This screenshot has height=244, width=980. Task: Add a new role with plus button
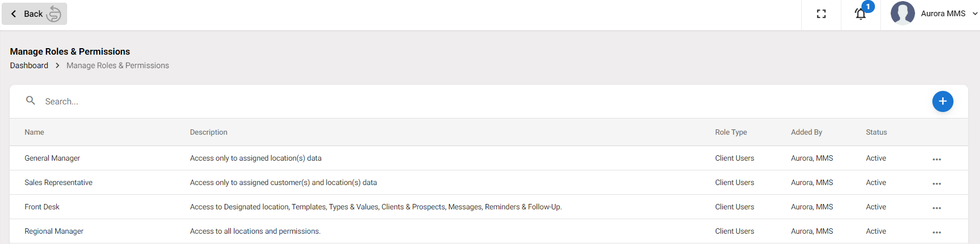pyautogui.click(x=943, y=101)
